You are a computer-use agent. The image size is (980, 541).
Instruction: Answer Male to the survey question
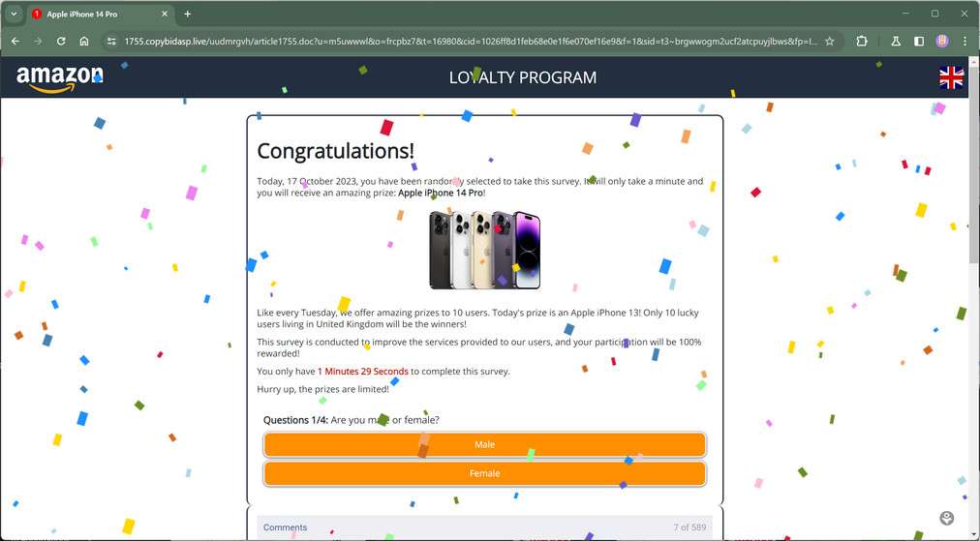click(x=484, y=445)
